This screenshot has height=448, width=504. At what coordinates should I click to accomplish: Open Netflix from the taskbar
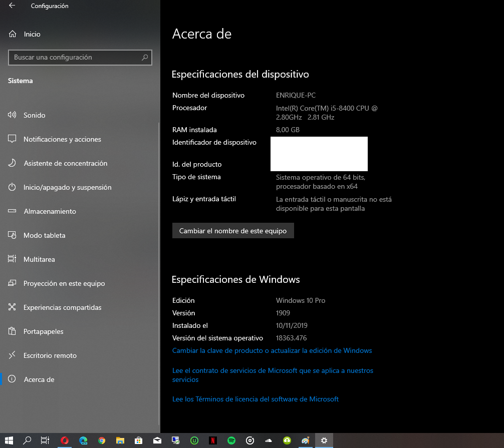pos(213,440)
